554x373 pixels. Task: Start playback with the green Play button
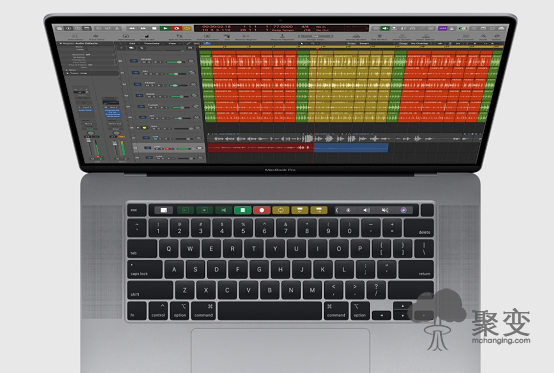tap(165, 28)
